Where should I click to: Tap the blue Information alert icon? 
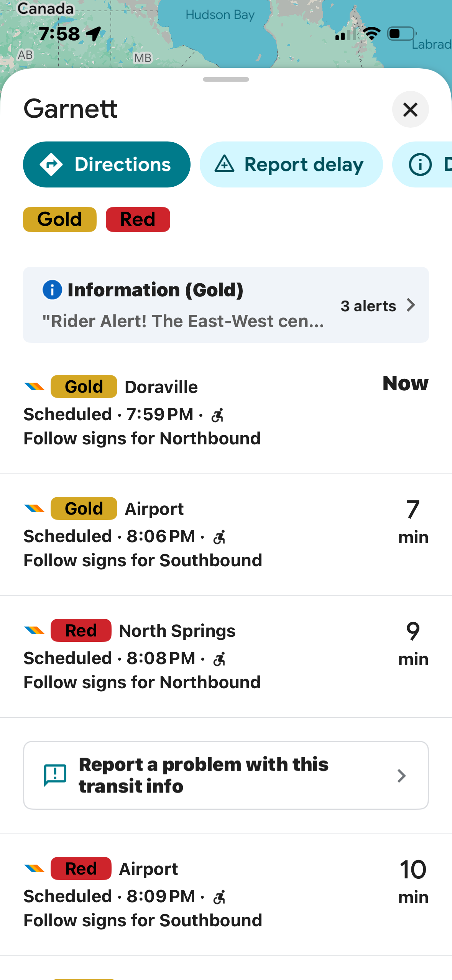[52, 289]
